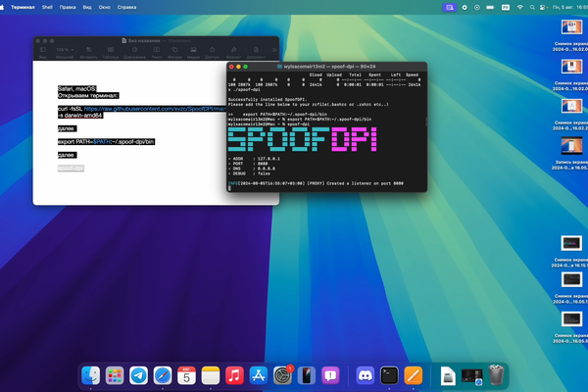Open the View sidebar dropdown in Pages
The image size is (588, 392).
coord(43,50)
